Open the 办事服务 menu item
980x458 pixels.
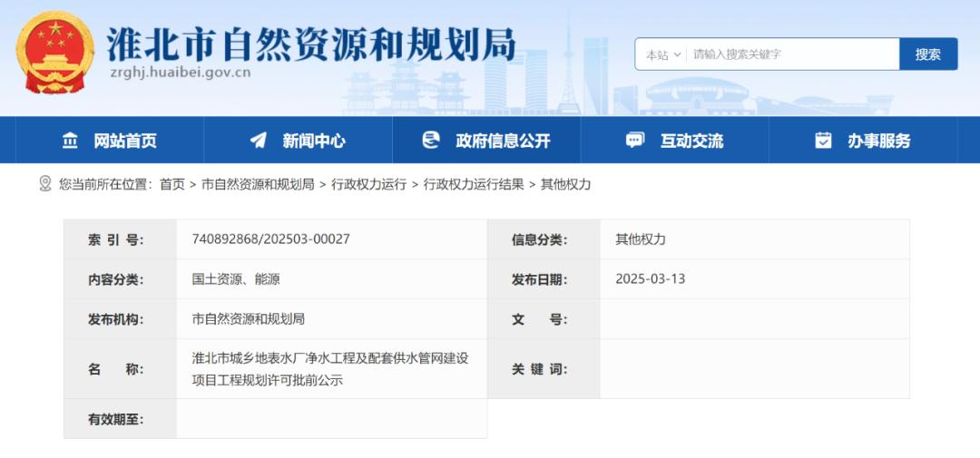[x=863, y=141]
